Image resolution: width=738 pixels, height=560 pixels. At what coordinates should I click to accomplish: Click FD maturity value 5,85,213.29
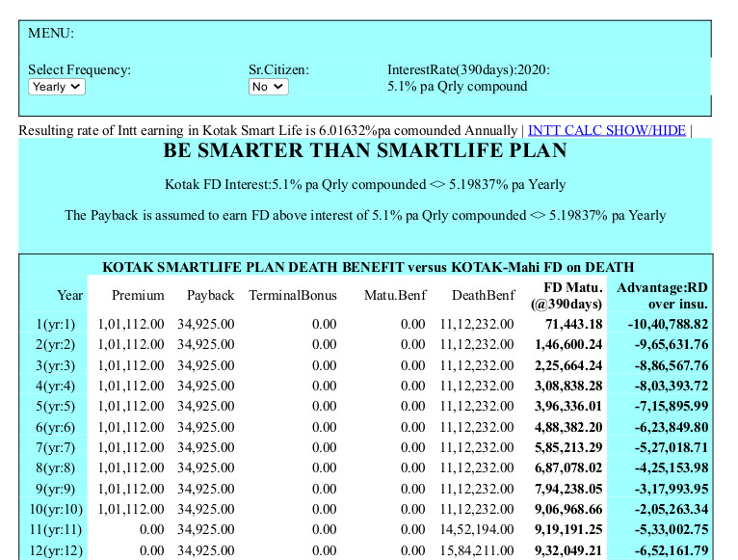(x=568, y=448)
